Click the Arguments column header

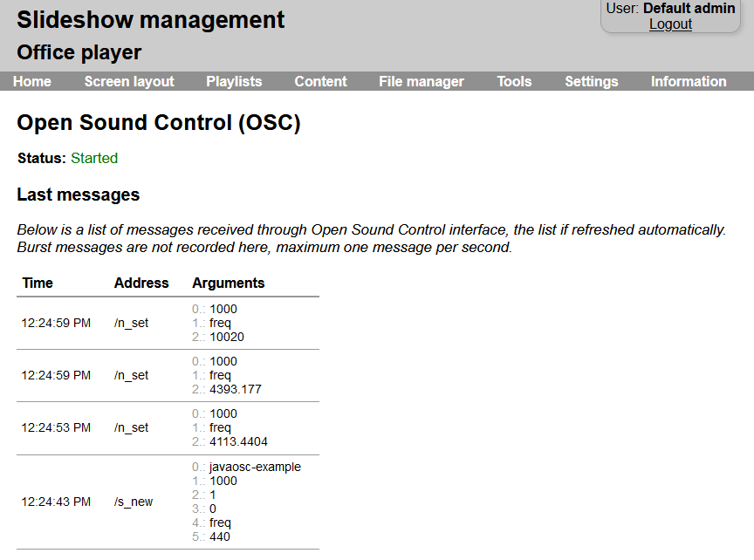pos(229,283)
